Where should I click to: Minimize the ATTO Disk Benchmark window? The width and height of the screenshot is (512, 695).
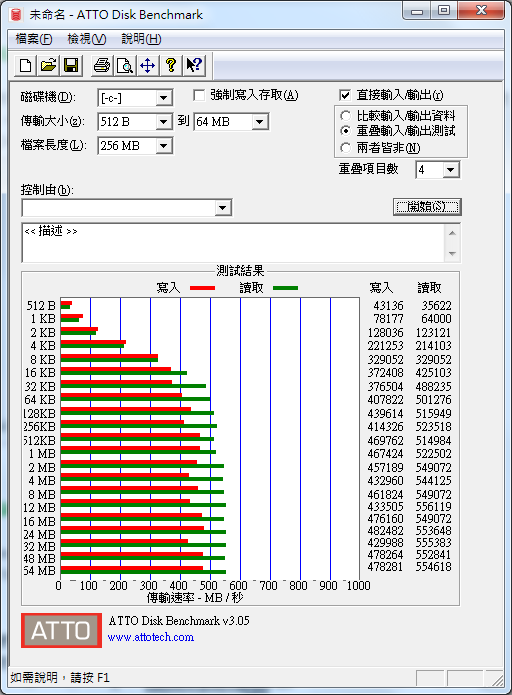click(417, 11)
